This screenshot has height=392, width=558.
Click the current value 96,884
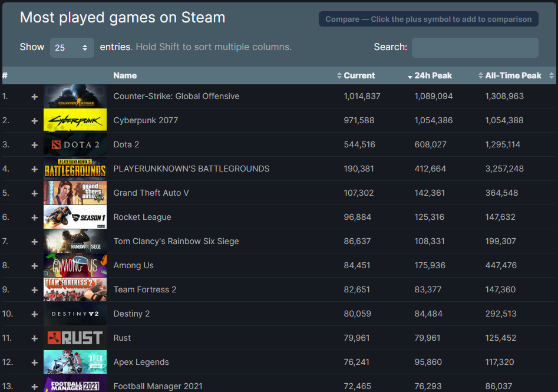[x=357, y=217]
